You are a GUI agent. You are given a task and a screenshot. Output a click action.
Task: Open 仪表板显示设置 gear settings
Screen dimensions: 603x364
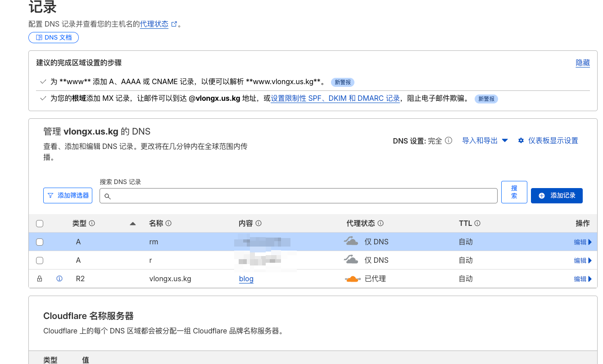click(548, 140)
